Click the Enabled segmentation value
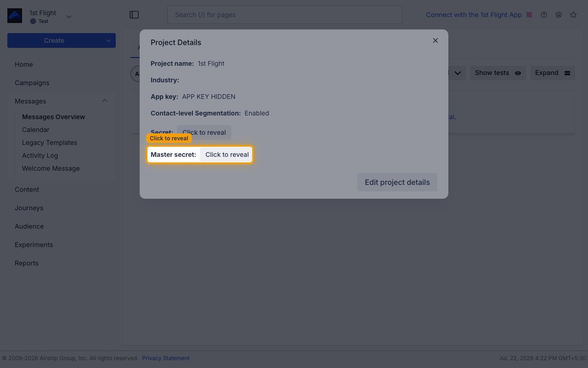This screenshot has height=368, width=588. 257,113
